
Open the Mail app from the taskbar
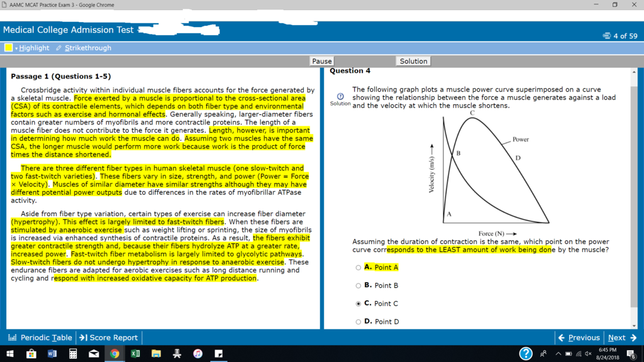pos(94,354)
